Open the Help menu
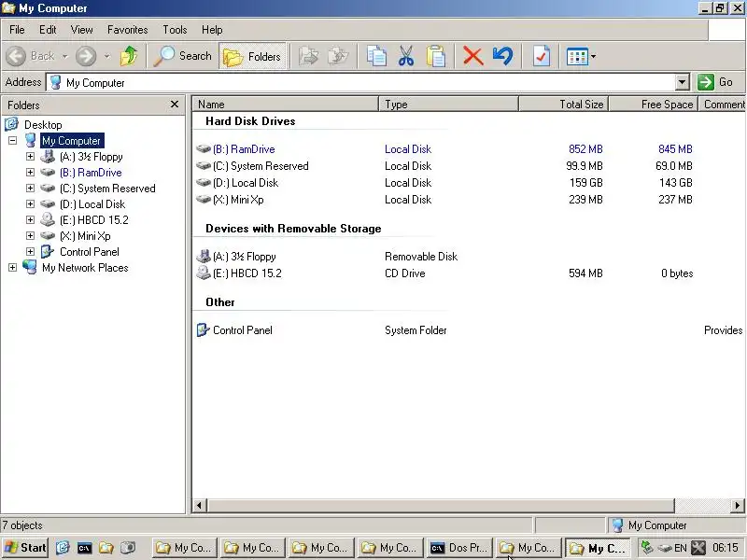The width and height of the screenshot is (747, 560). (212, 30)
